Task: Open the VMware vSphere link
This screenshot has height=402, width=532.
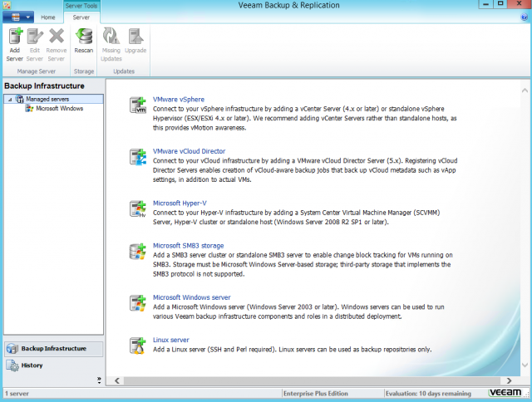Action: [x=178, y=99]
